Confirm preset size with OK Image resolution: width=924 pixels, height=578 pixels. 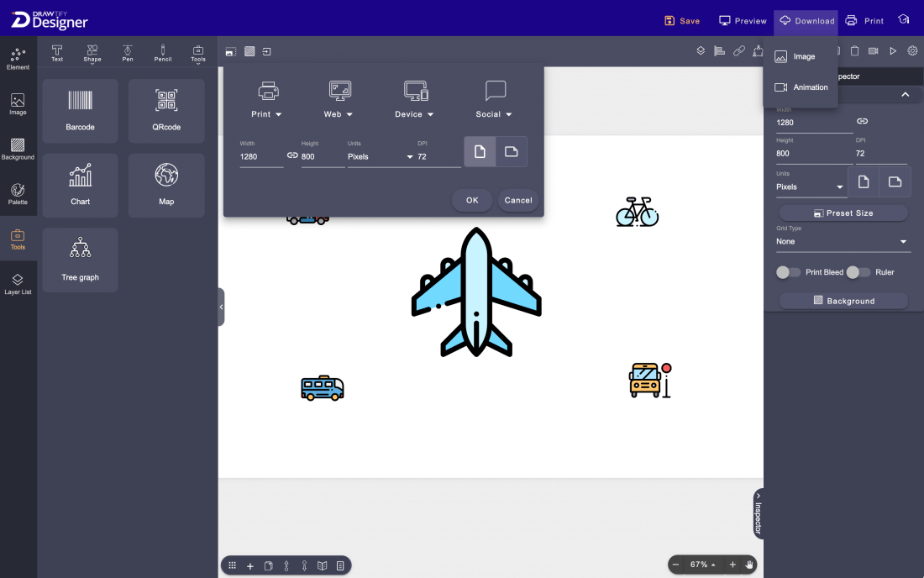[x=472, y=200]
